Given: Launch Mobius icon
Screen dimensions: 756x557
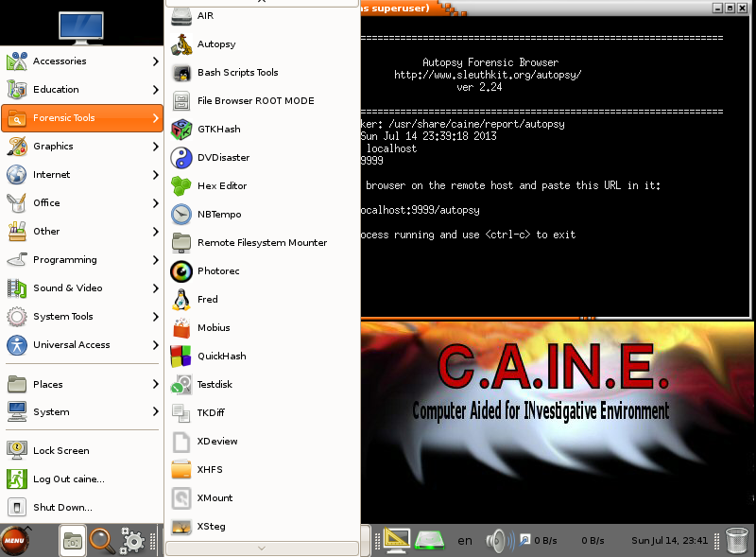Looking at the screenshot, I should [181, 328].
